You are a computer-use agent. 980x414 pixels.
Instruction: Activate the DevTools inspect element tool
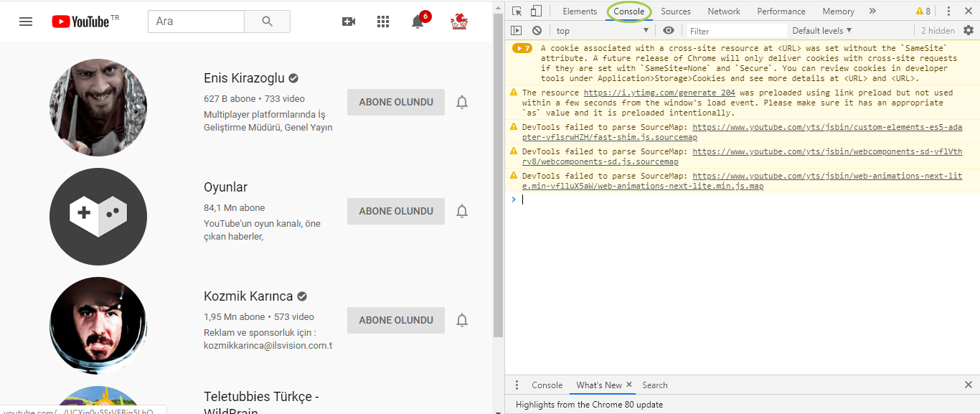(517, 11)
